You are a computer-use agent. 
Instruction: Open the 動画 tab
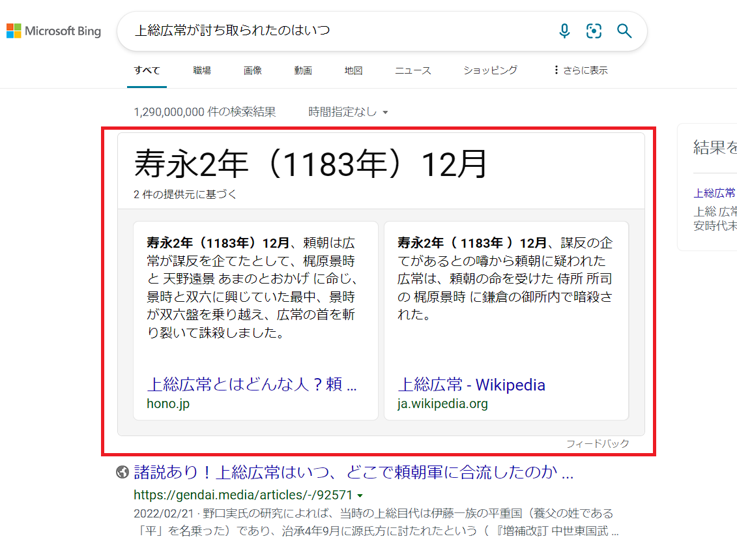(x=303, y=70)
